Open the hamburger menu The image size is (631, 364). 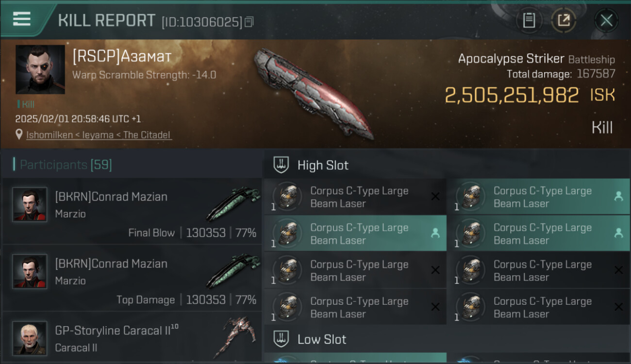tap(21, 19)
